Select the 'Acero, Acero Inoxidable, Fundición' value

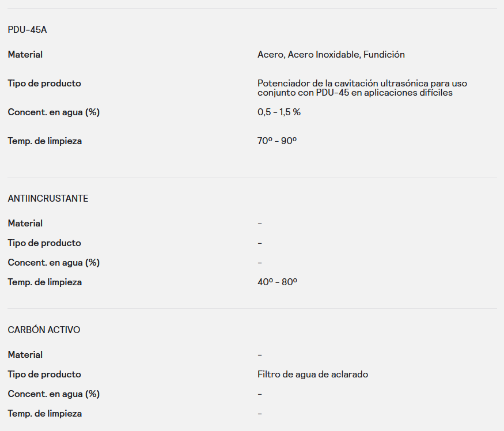[x=331, y=55]
